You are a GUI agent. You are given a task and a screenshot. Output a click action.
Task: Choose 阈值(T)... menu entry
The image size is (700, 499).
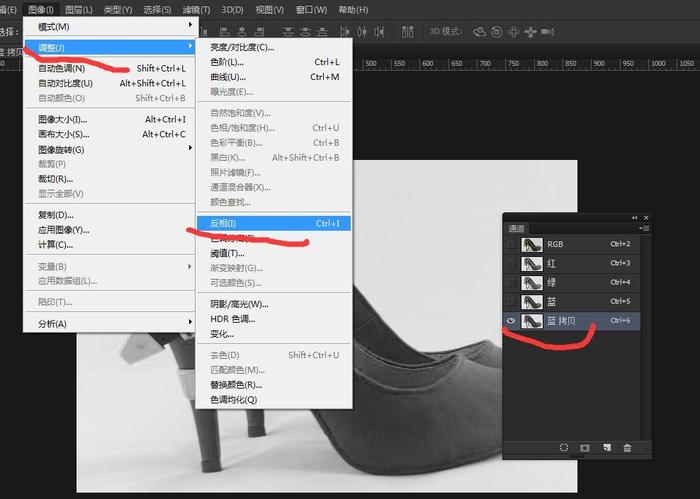pyautogui.click(x=274, y=253)
